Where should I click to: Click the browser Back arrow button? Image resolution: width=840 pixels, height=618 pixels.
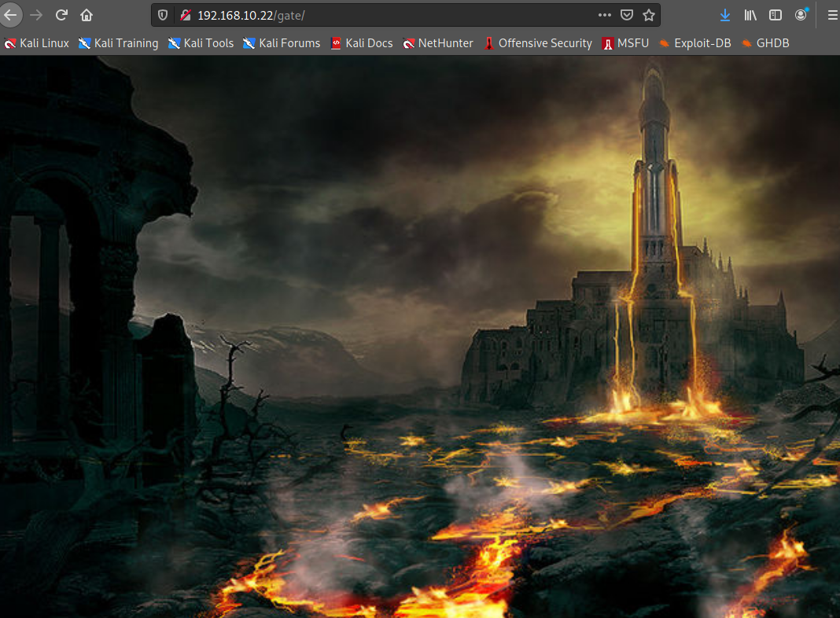(x=10, y=15)
